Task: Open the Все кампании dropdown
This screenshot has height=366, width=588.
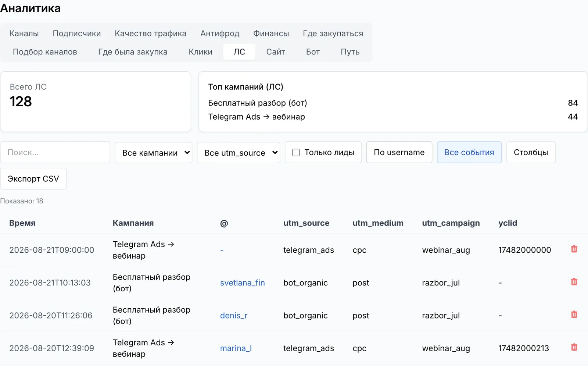Action: 154,152
